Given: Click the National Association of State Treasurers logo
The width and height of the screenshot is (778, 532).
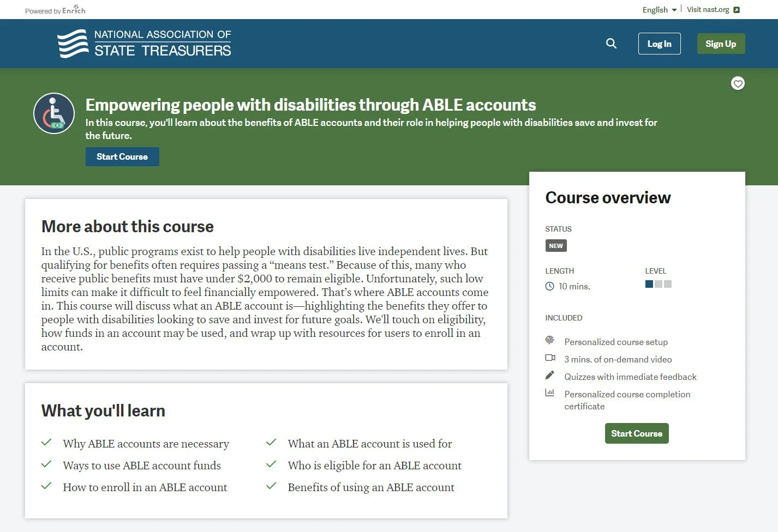Looking at the screenshot, I should coord(144,43).
